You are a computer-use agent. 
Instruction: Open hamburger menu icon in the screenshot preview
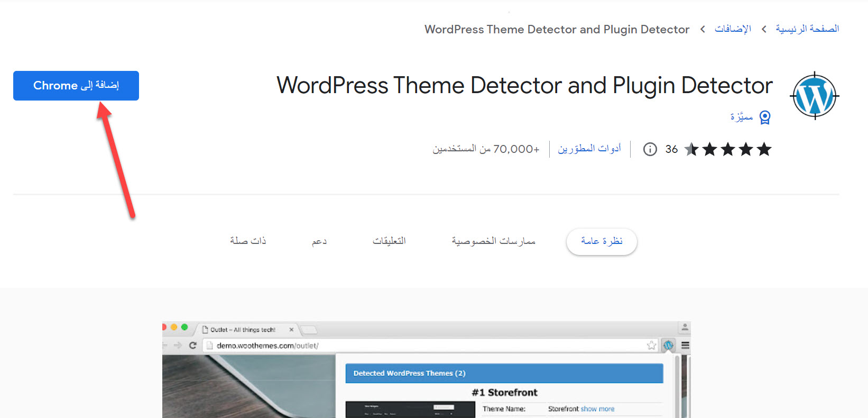tap(685, 346)
